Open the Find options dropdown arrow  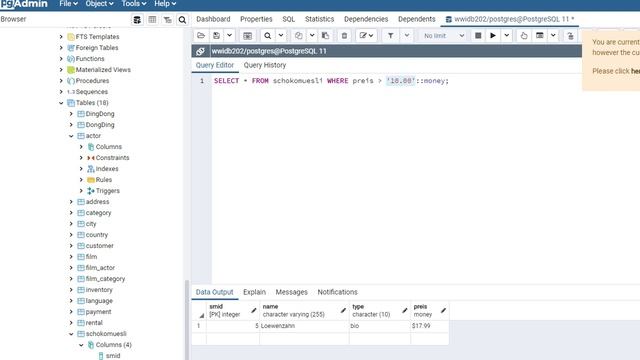coord(281,36)
